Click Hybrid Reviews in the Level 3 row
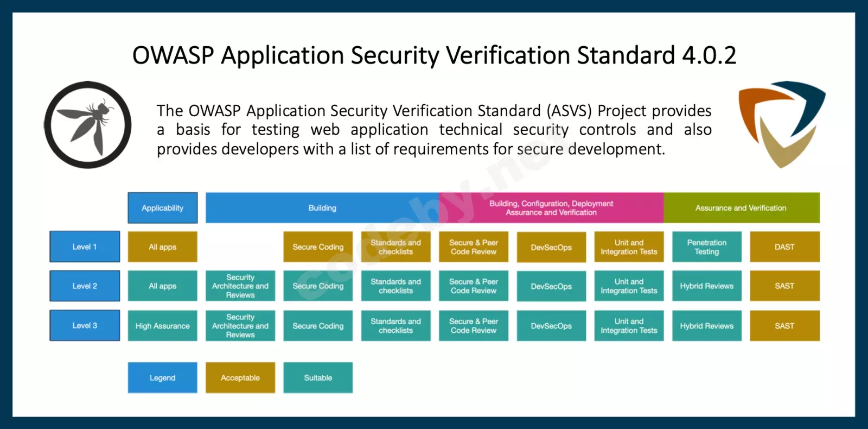This screenshot has width=868, height=429. pos(707,326)
